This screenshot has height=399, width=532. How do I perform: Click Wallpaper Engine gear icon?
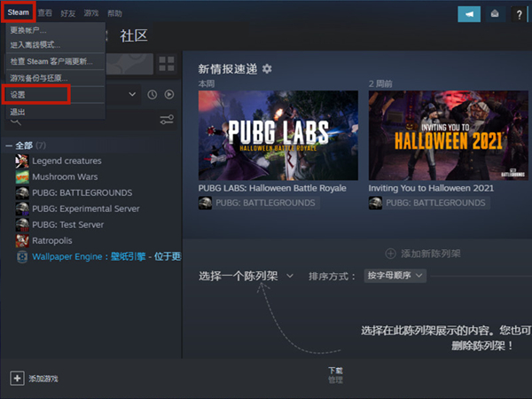(x=22, y=256)
